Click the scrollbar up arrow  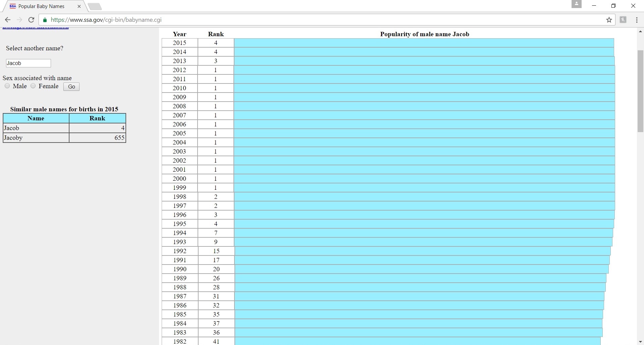pos(640,32)
